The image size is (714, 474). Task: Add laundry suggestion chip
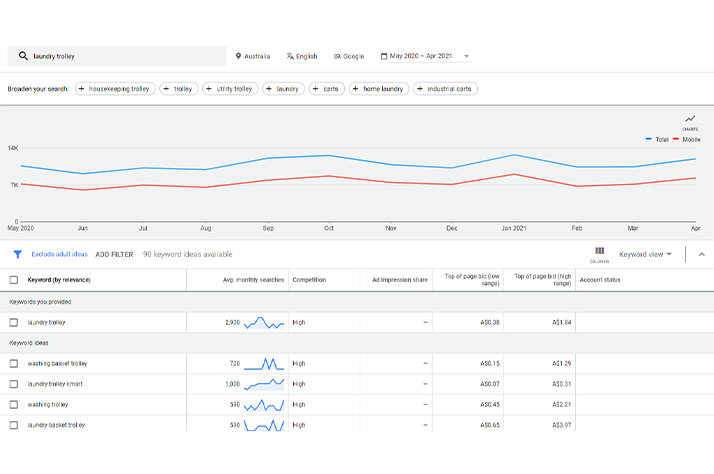pyautogui.click(x=283, y=89)
